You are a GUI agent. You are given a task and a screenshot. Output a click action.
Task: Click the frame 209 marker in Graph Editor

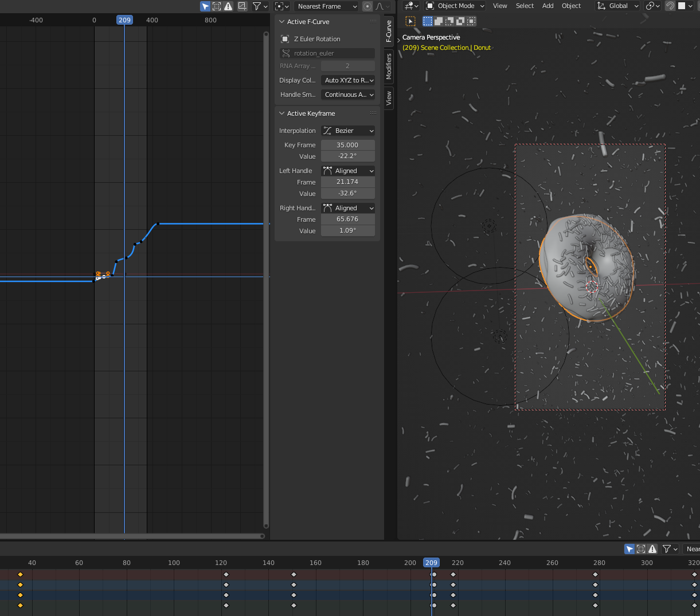coord(124,20)
